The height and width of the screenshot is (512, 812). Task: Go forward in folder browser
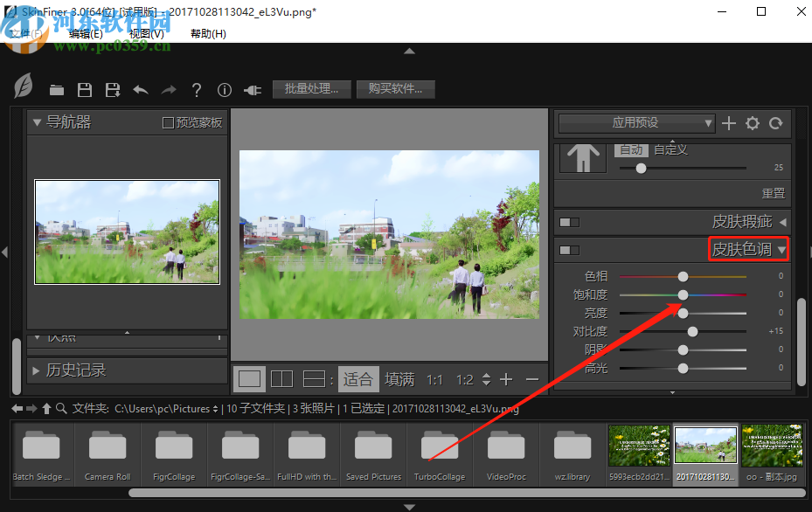(31, 408)
